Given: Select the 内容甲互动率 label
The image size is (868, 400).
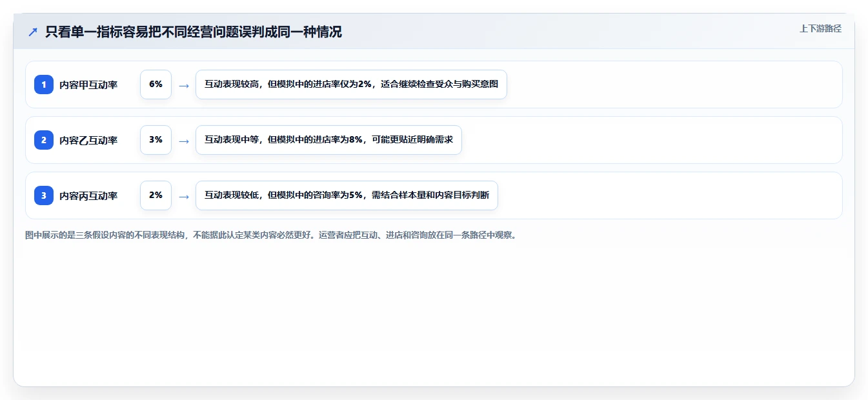Looking at the screenshot, I should coord(88,85).
